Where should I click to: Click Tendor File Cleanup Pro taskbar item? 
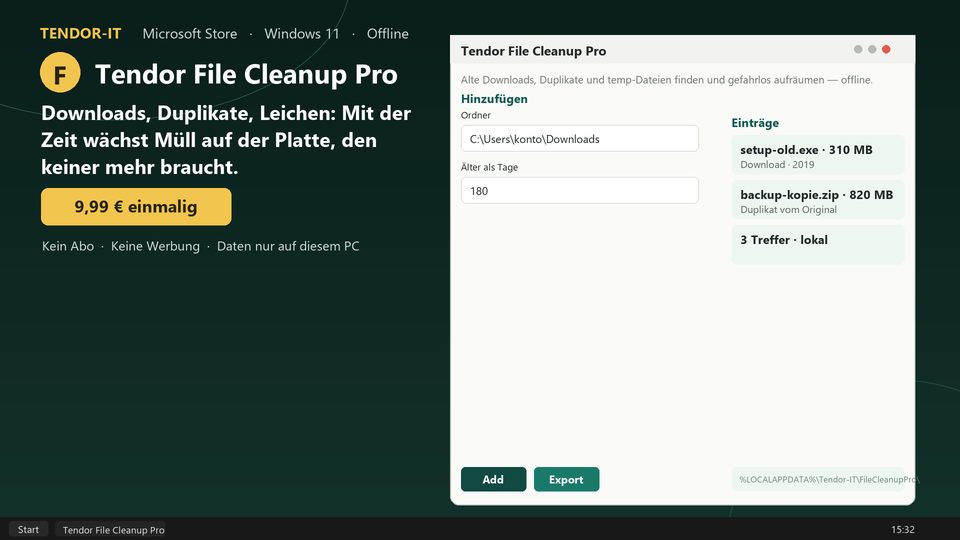tap(113, 530)
